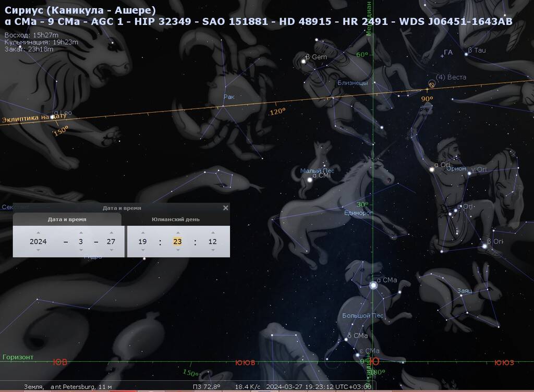Decrease the day value 27
The width and height of the screenshot is (534, 392).
click(x=112, y=250)
